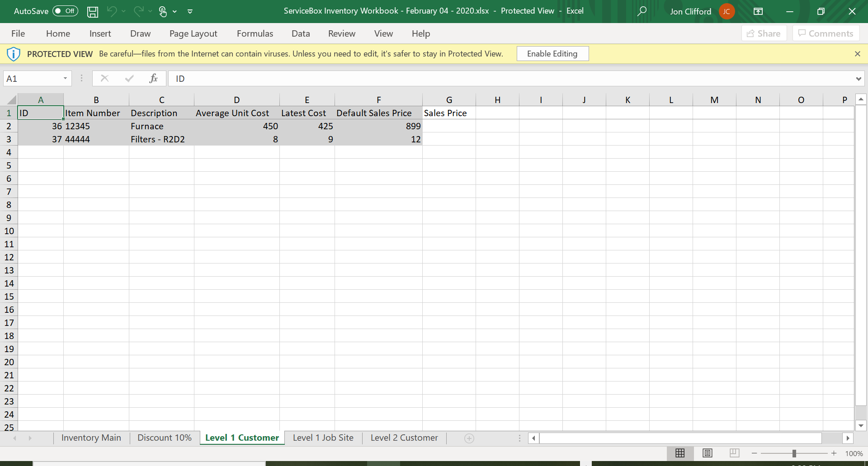Click previous sheet navigation arrow
This screenshot has width=868, height=466.
(x=15, y=438)
